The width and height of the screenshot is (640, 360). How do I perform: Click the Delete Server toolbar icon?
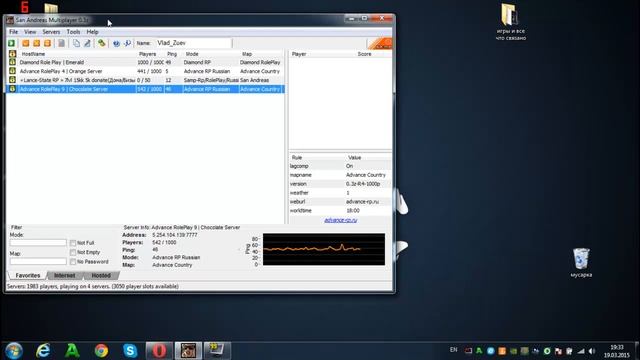36,43
